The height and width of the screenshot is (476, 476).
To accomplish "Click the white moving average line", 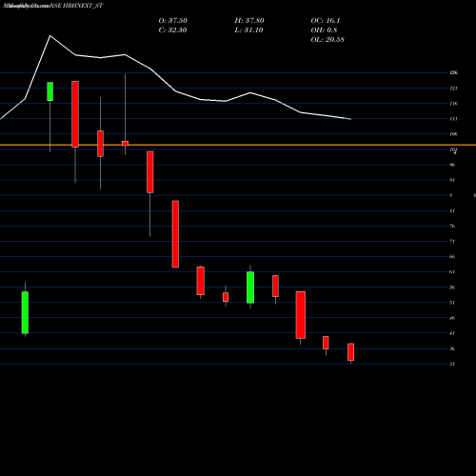I will (175, 91).
